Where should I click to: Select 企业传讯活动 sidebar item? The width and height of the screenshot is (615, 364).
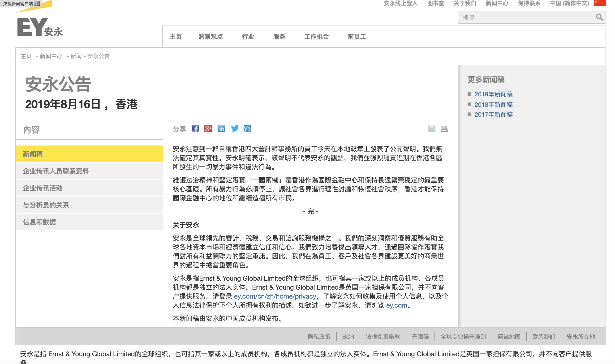point(90,188)
